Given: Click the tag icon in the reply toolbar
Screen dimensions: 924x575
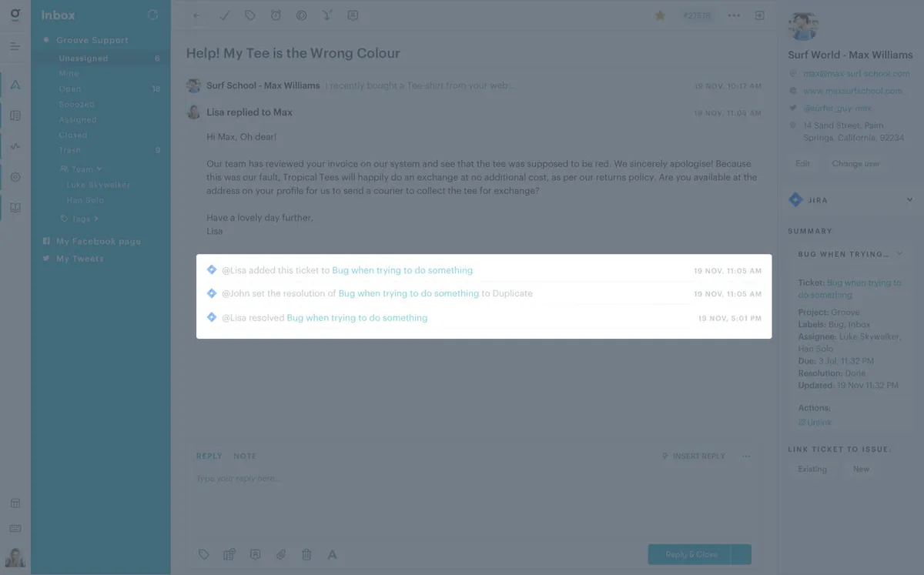Looking at the screenshot, I should [x=204, y=554].
